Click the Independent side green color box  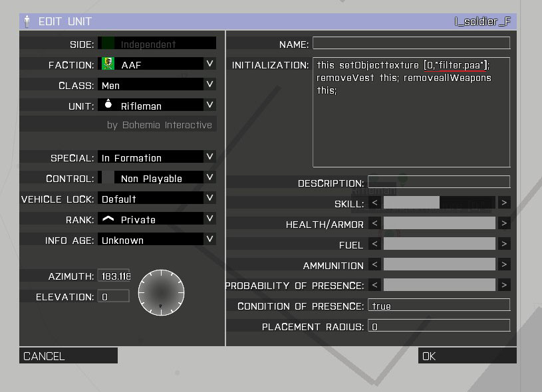tap(108, 43)
